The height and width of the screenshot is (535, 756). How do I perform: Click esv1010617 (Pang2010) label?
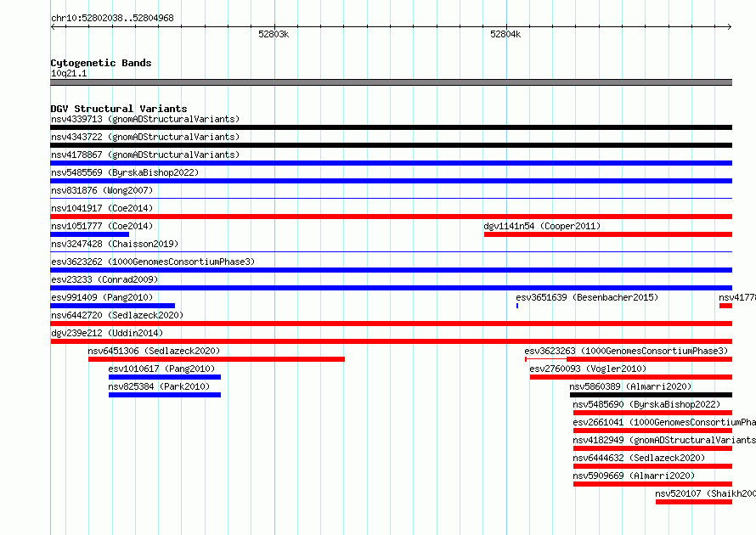[161, 369]
